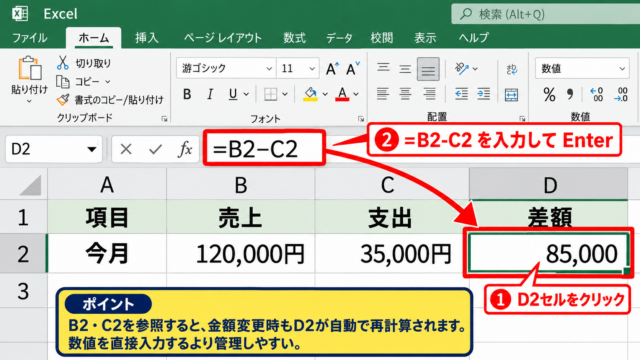The height and width of the screenshot is (360, 640).
Task: Toggle underline formatting
Action: click(x=233, y=94)
